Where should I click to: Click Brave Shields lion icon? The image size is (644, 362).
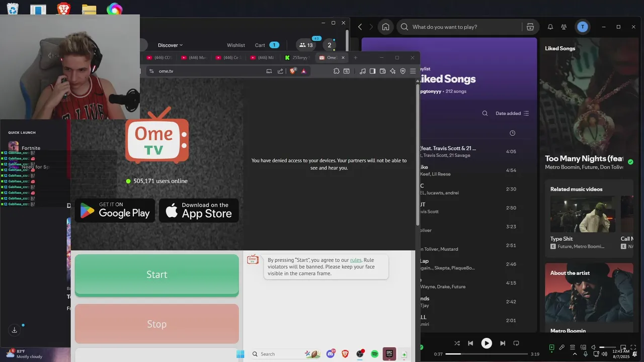click(293, 71)
